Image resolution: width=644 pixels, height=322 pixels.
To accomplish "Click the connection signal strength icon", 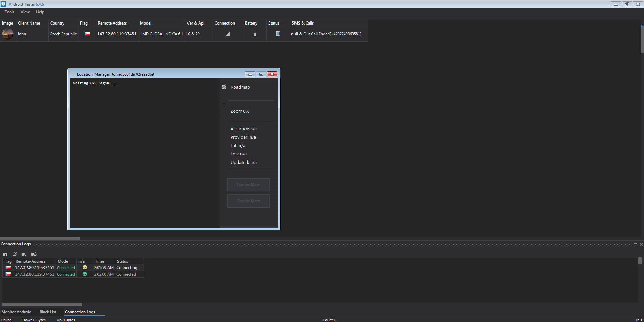I will tap(228, 34).
